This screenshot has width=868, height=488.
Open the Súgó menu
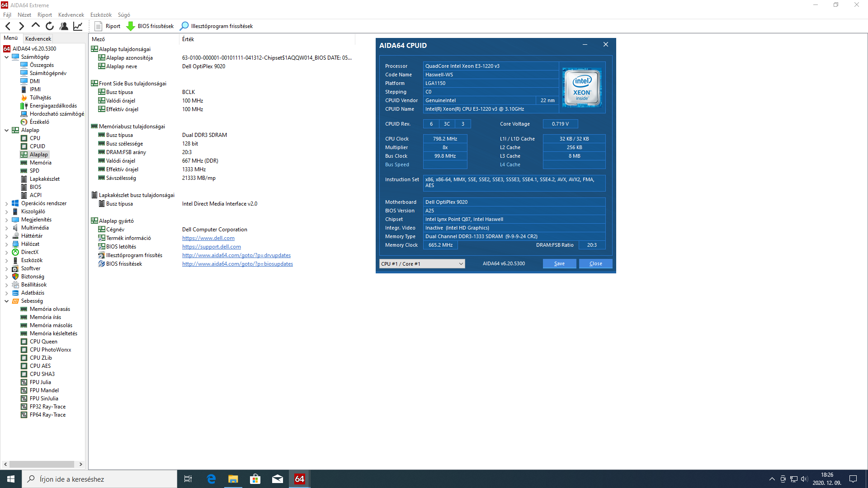tap(124, 15)
